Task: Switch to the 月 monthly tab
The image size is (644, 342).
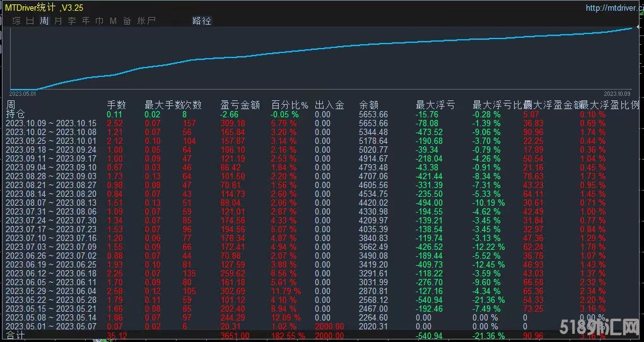Action: pyautogui.click(x=58, y=21)
